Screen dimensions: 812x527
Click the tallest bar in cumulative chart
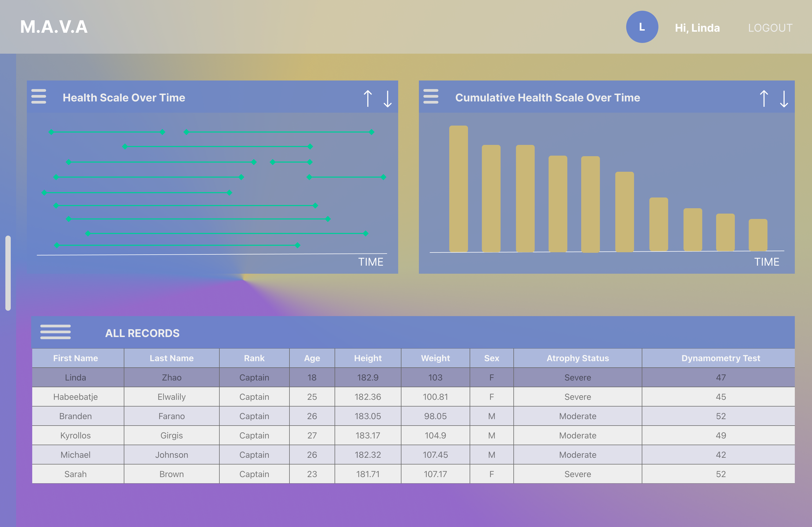tap(458, 189)
